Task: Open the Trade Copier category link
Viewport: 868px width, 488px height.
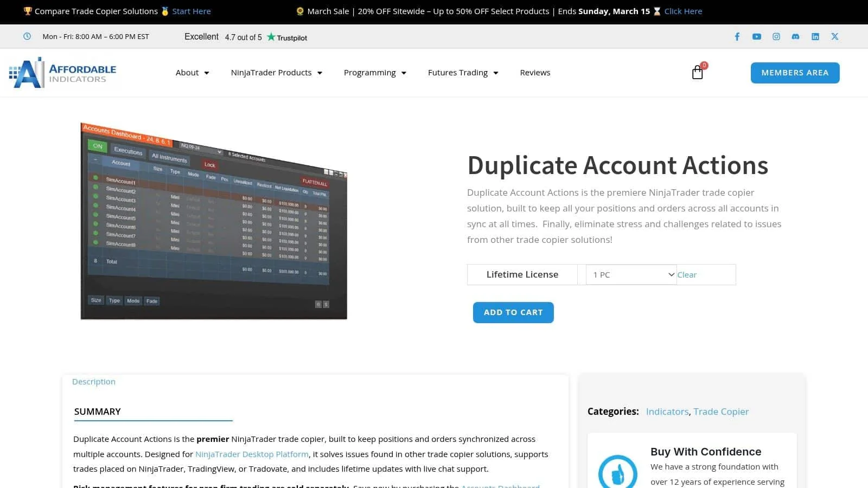Action: click(x=721, y=412)
